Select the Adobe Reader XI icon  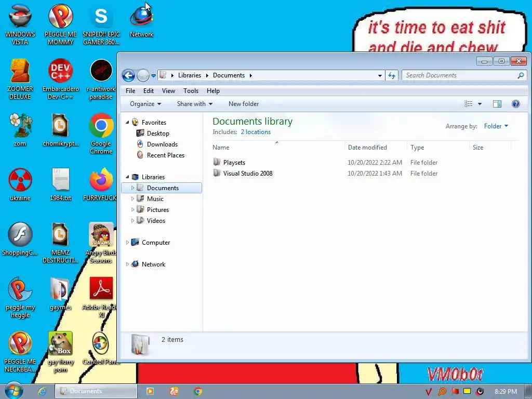click(x=101, y=297)
